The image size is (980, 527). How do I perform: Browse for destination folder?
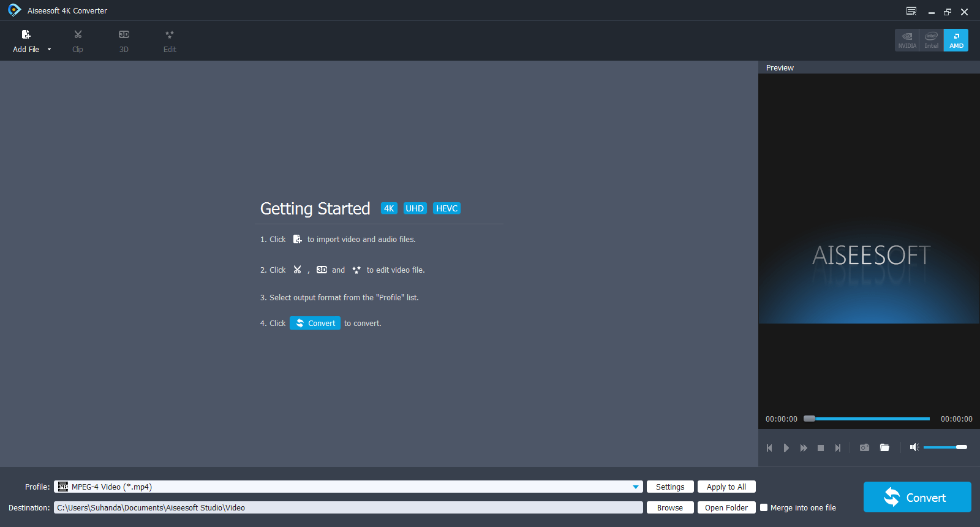click(x=670, y=507)
